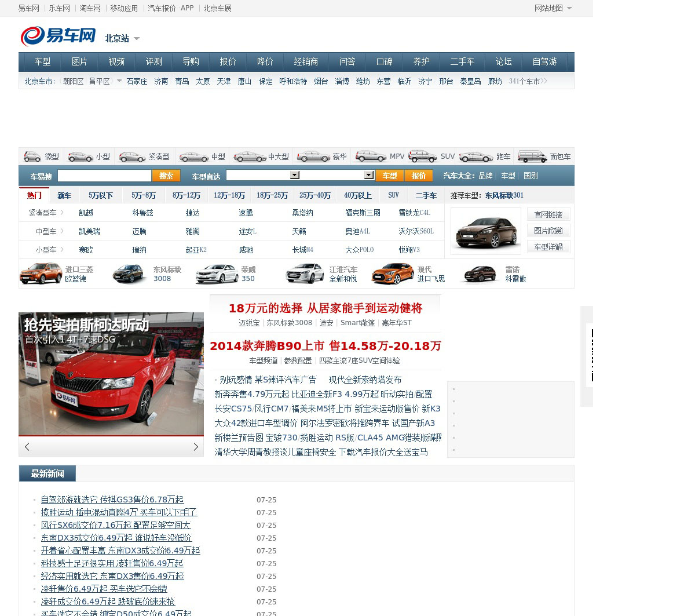This screenshot has width=695, height=616.
Task: Open the 雷诺 科雷傲 car thumbnail
Action: coord(480,274)
